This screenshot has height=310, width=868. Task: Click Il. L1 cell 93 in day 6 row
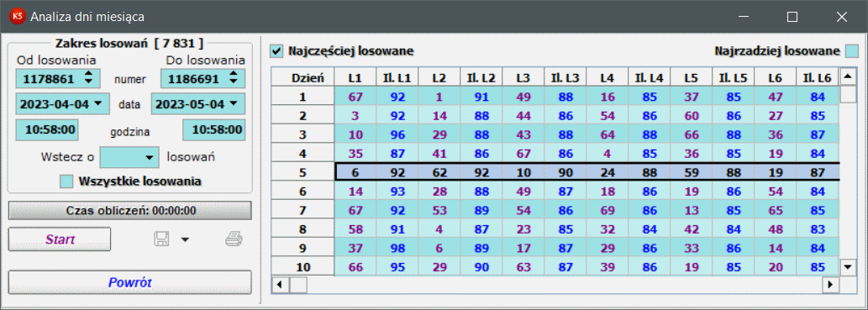click(397, 191)
